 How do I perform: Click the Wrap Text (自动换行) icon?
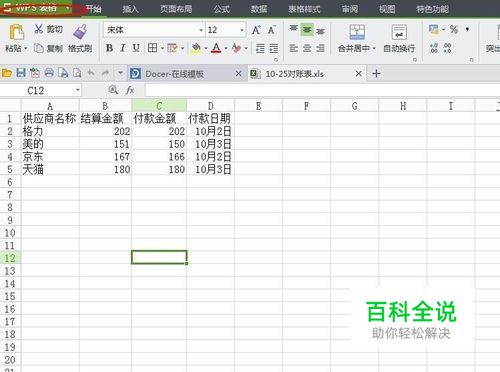[x=399, y=32]
